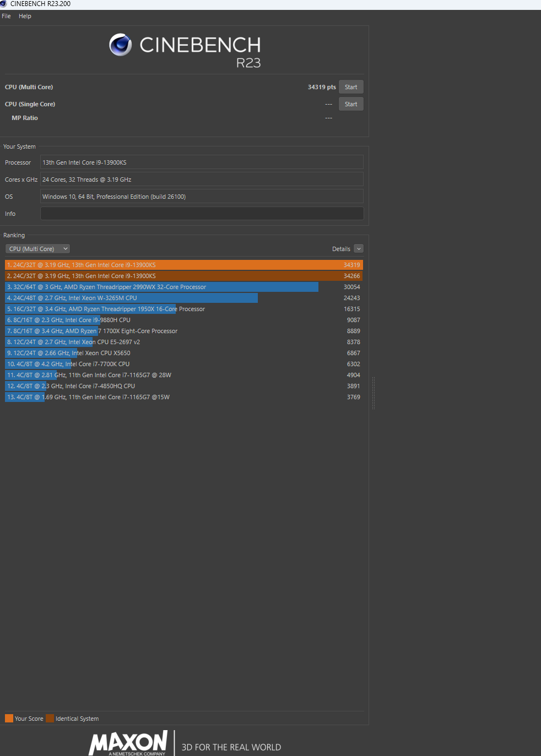Viewport: 541px width, 756px height.
Task: Expand the ranking Details arrow button
Action: click(x=359, y=249)
